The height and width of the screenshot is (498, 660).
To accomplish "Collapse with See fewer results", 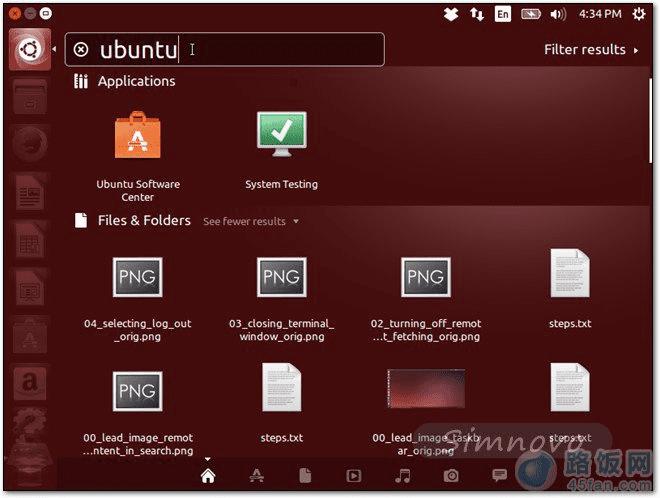I will (x=251, y=221).
